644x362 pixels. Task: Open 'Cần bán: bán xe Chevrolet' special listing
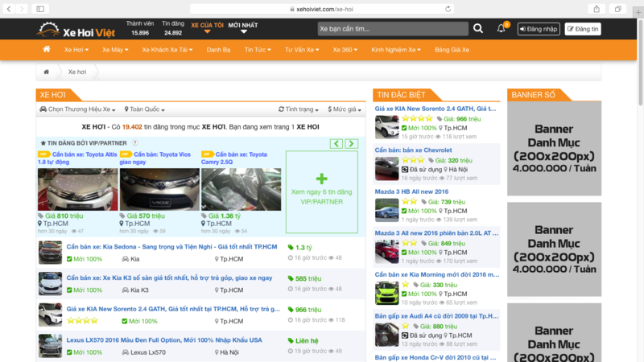click(413, 150)
